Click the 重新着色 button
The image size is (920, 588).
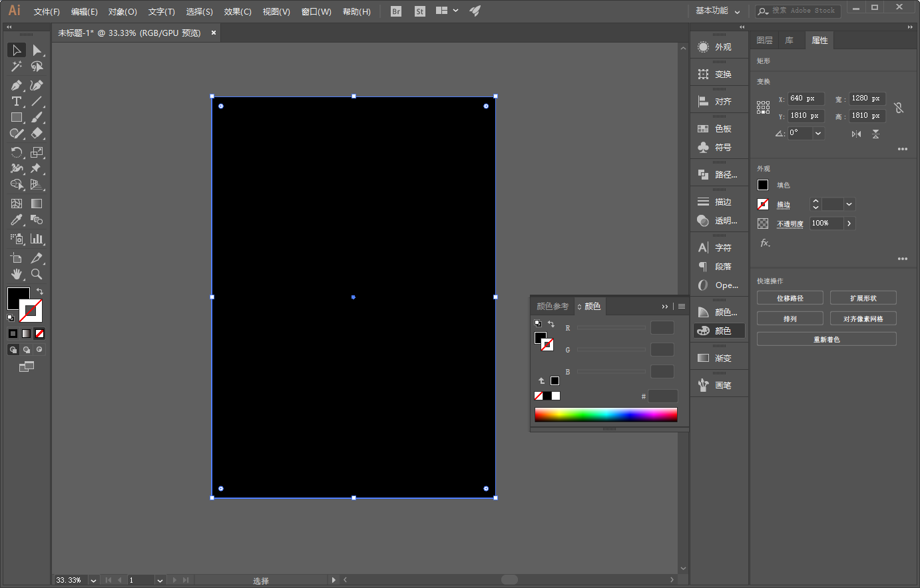click(826, 339)
